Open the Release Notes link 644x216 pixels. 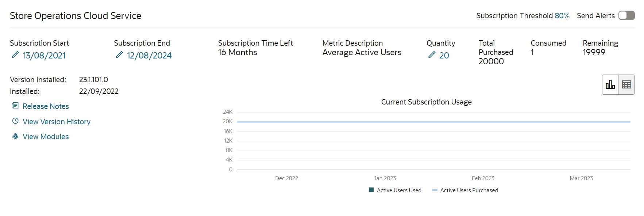pyautogui.click(x=46, y=106)
